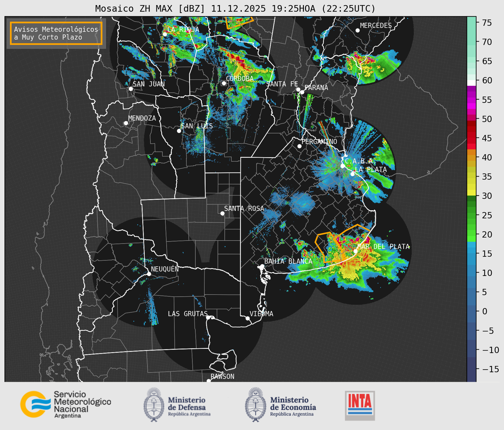Click the white city dot at San Juan

pos(131,89)
